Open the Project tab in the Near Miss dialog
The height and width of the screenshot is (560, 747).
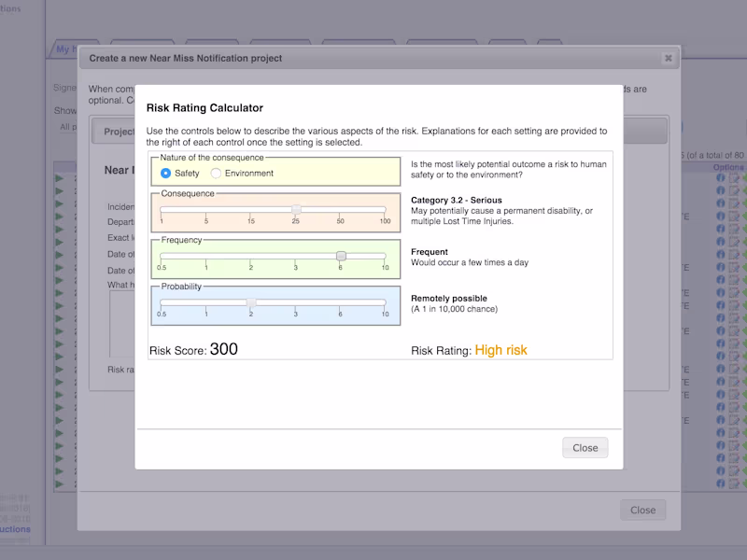point(118,132)
